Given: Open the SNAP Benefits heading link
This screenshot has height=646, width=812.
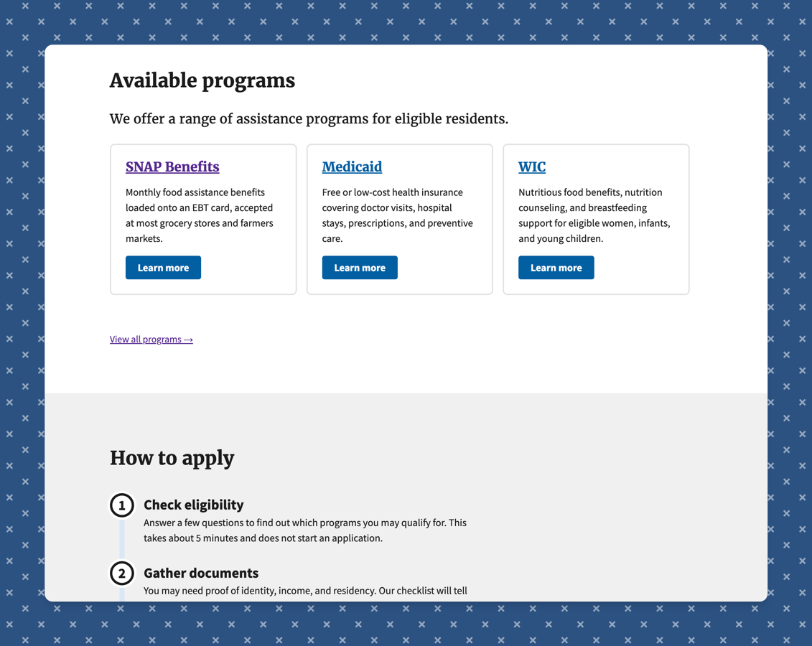Looking at the screenshot, I should [172, 167].
